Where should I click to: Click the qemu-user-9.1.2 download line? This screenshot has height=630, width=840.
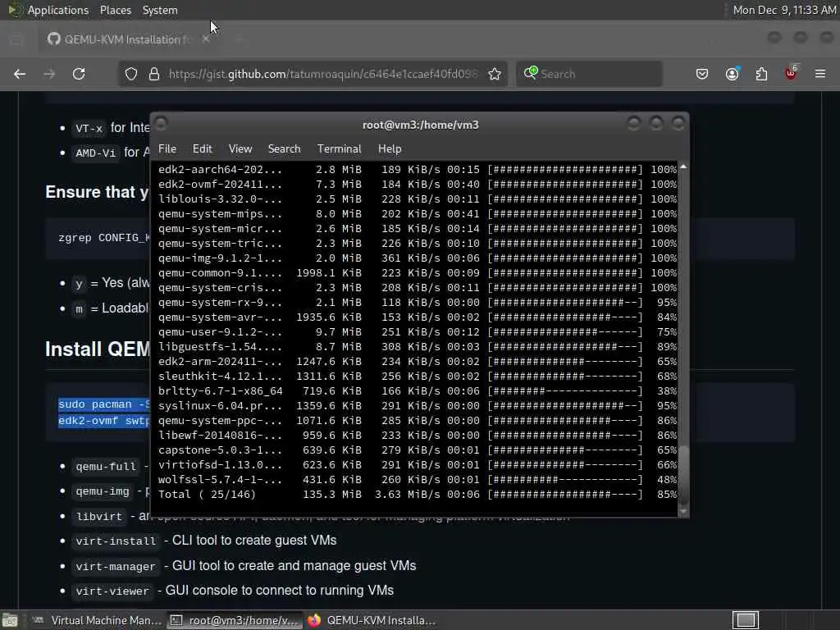click(417, 332)
